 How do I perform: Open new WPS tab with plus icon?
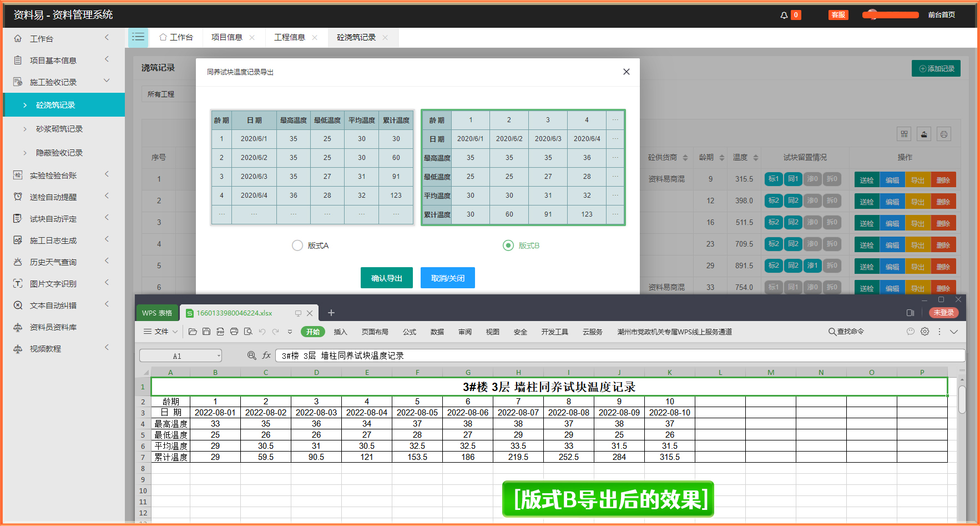click(331, 313)
